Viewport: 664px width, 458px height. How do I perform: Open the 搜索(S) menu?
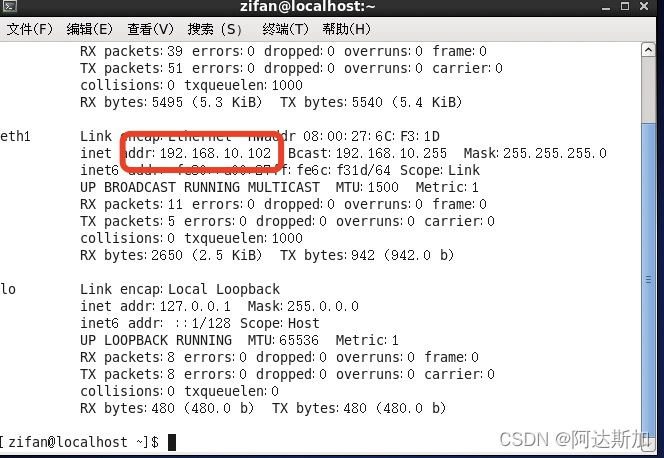point(214,29)
